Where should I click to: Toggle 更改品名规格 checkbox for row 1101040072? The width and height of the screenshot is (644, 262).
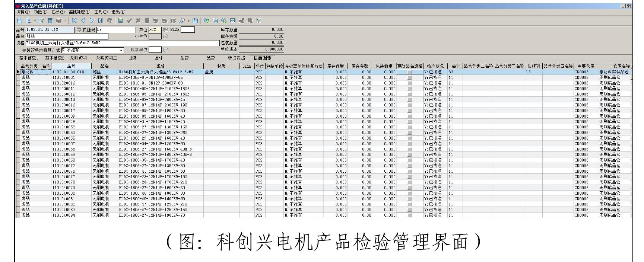tap(410, 166)
